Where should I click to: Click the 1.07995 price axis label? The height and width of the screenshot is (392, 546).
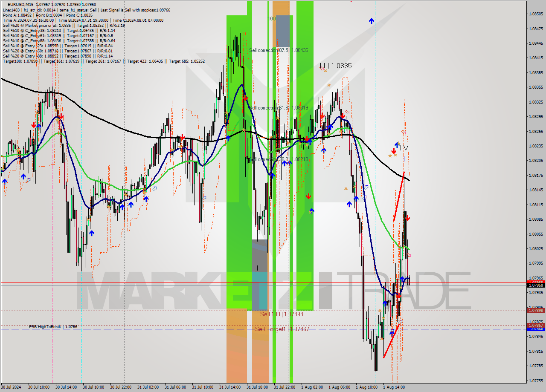[536, 263]
